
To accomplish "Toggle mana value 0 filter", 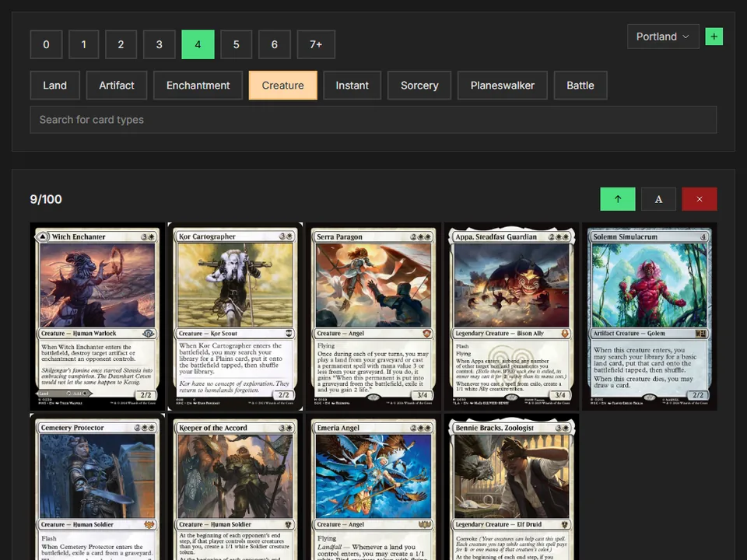I will coord(46,44).
